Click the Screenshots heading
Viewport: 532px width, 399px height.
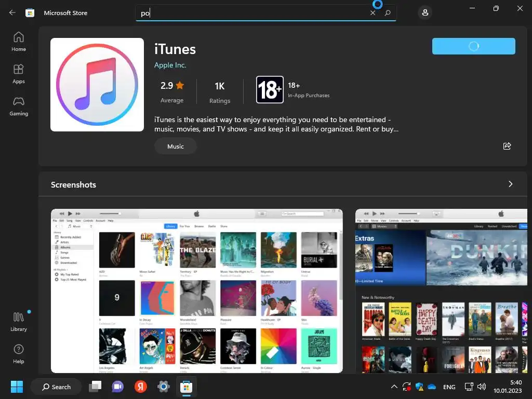click(x=73, y=184)
